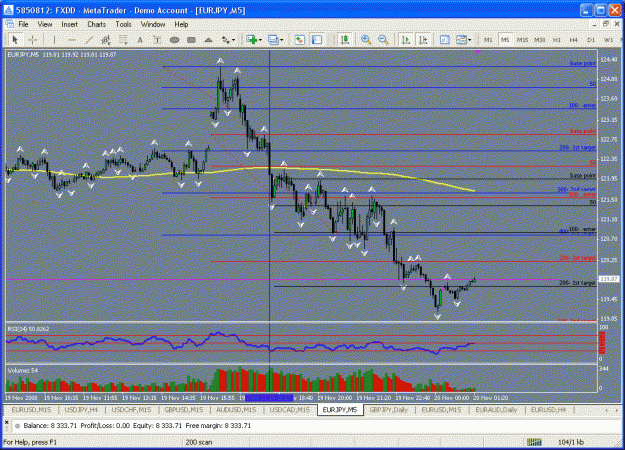Click the Volumes 54 indicator label
Image resolution: width=625 pixels, height=450 pixels.
pos(23,371)
